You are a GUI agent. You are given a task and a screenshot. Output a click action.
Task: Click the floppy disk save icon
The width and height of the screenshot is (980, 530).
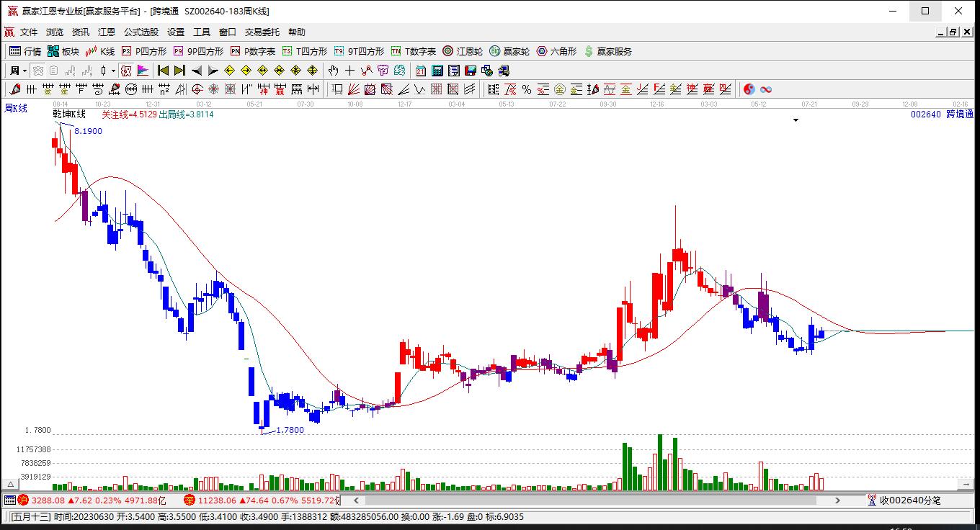470,71
